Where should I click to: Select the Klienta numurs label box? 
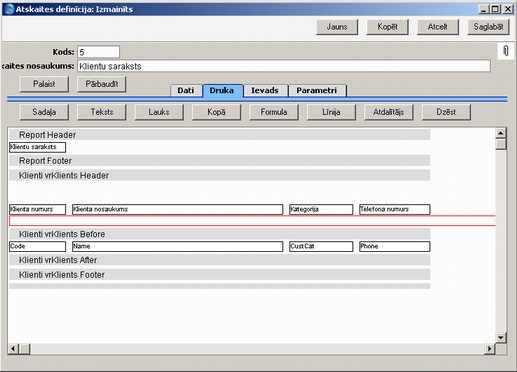coord(37,209)
